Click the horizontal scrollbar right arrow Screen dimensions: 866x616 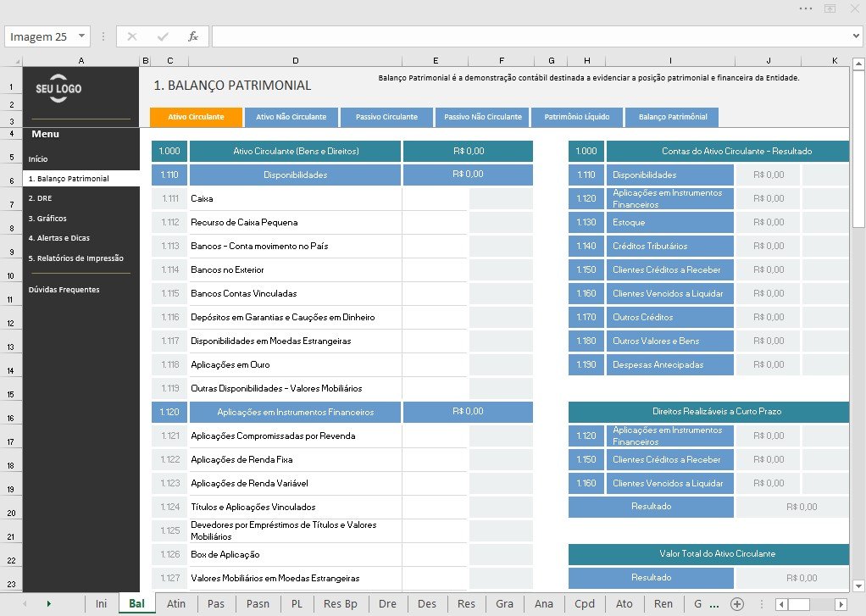tap(841, 604)
